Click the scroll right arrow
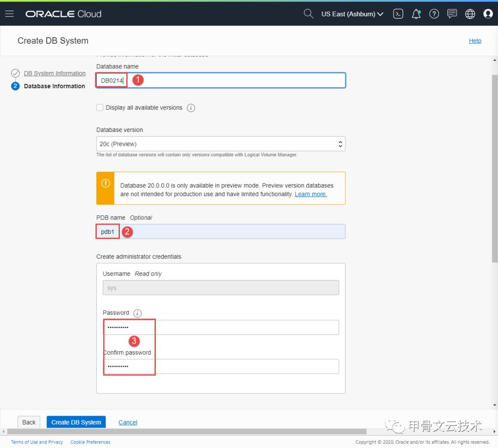 (x=494, y=431)
